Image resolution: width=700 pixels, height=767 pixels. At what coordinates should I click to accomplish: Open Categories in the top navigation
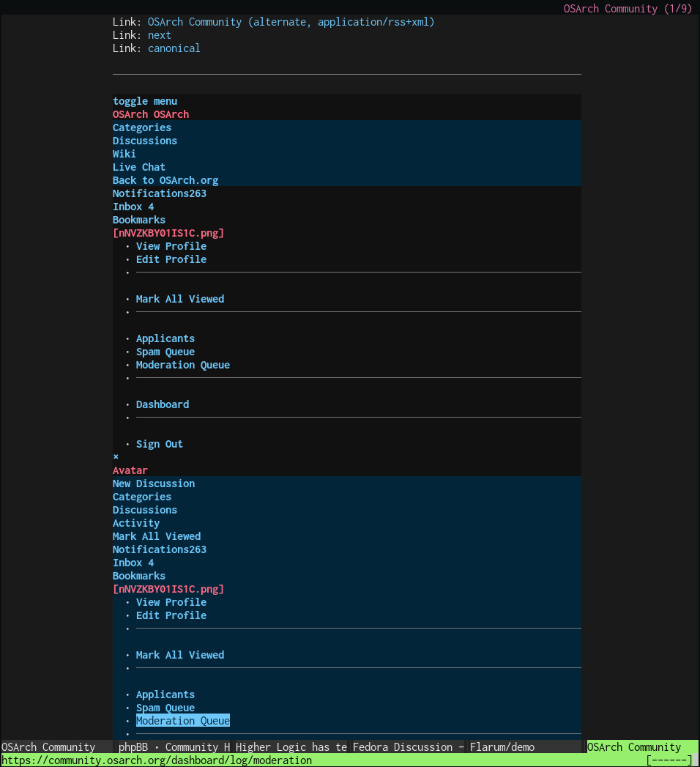[x=142, y=127]
